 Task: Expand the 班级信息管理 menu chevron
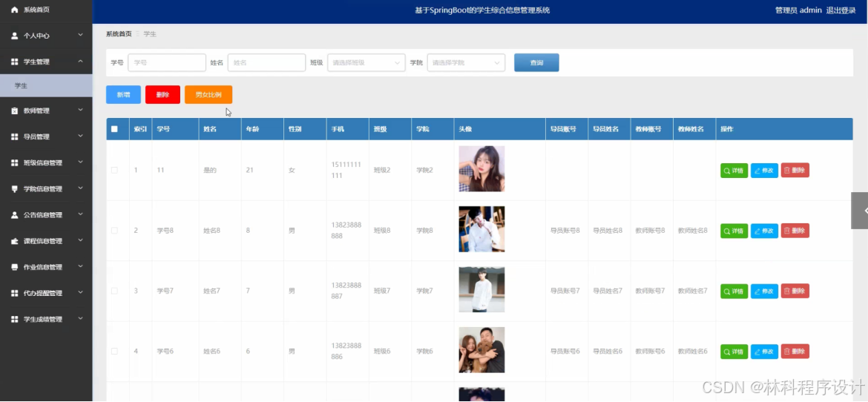pyautogui.click(x=80, y=162)
